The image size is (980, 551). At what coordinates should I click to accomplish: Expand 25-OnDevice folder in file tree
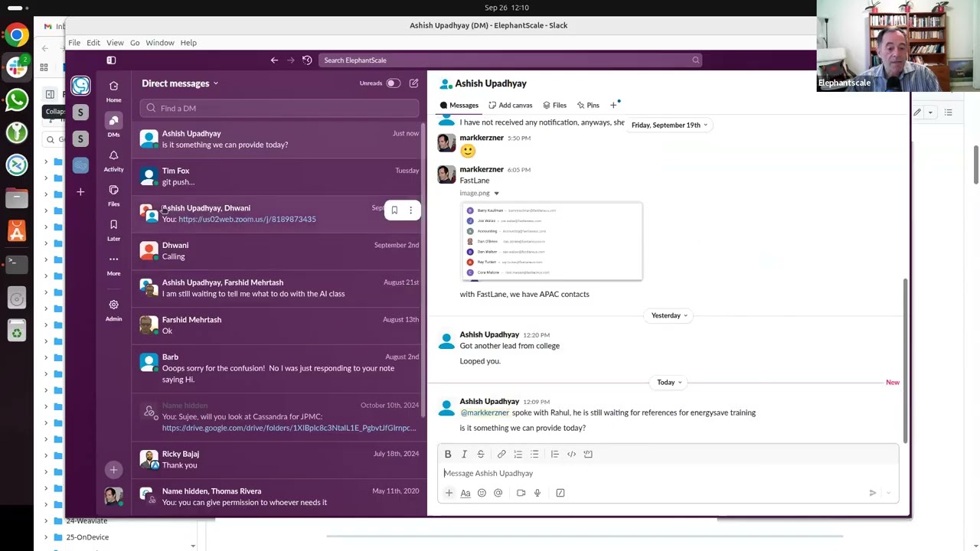point(46,537)
